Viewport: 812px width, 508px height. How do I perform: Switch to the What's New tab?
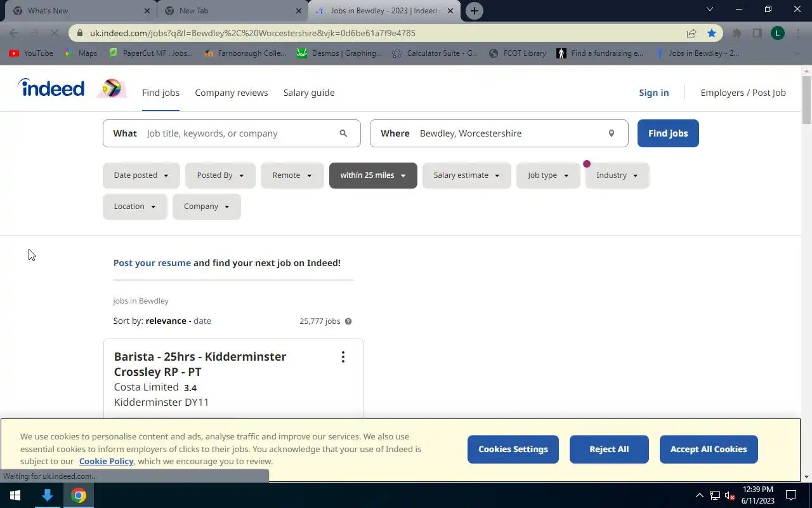[x=79, y=11]
